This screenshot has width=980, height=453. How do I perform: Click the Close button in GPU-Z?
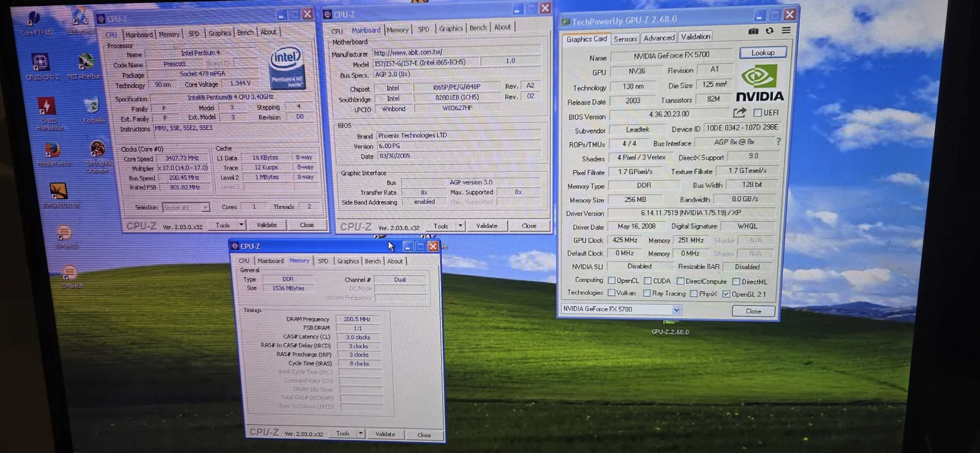tap(753, 311)
